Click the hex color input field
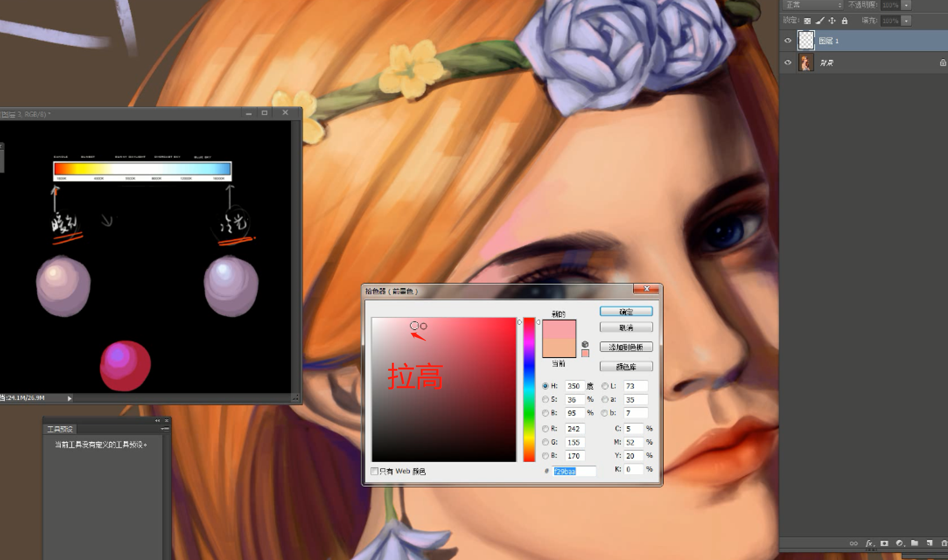This screenshot has width=948, height=560. pyautogui.click(x=574, y=471)
